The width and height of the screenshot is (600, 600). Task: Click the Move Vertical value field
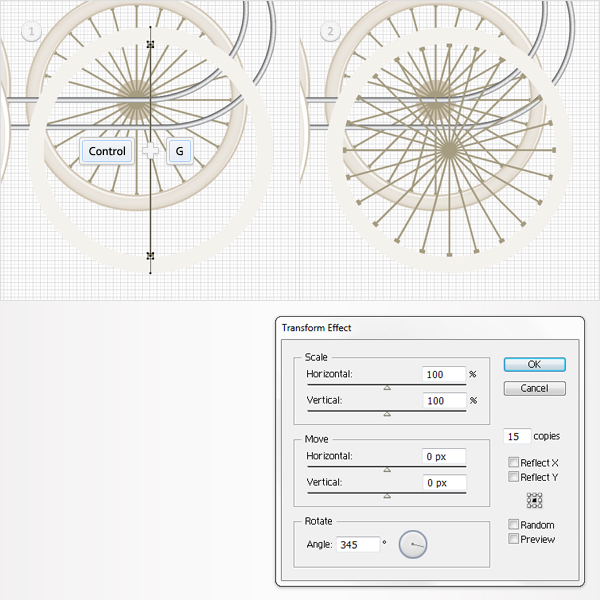[x=444, y=483]
